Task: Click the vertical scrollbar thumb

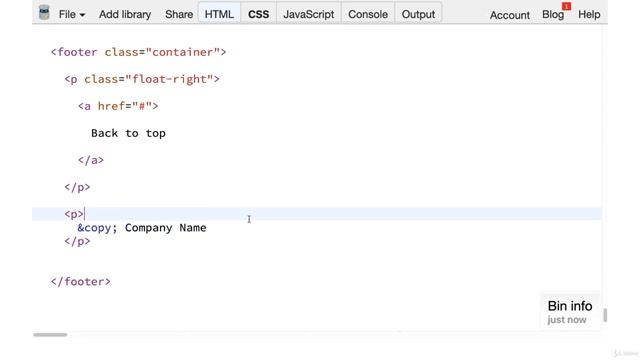Action: 605,315
